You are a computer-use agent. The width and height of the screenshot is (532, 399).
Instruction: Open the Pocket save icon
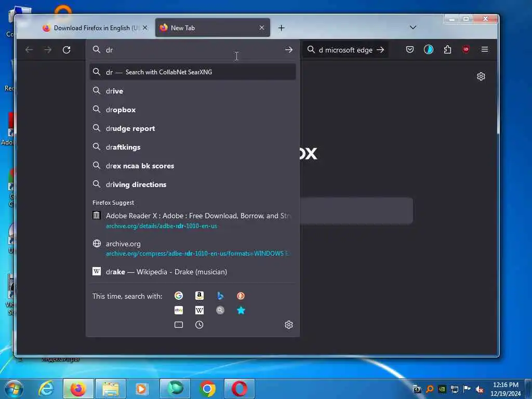point(410,49)
